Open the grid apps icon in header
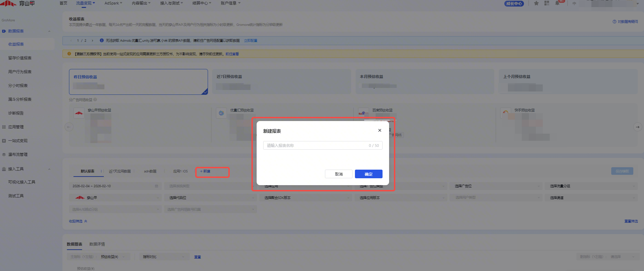This screenshot has height=271, width=644. point(547,3)
